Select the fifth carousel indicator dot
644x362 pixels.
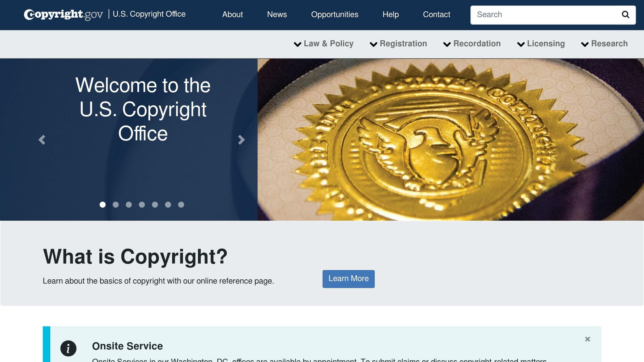point(155,205)
